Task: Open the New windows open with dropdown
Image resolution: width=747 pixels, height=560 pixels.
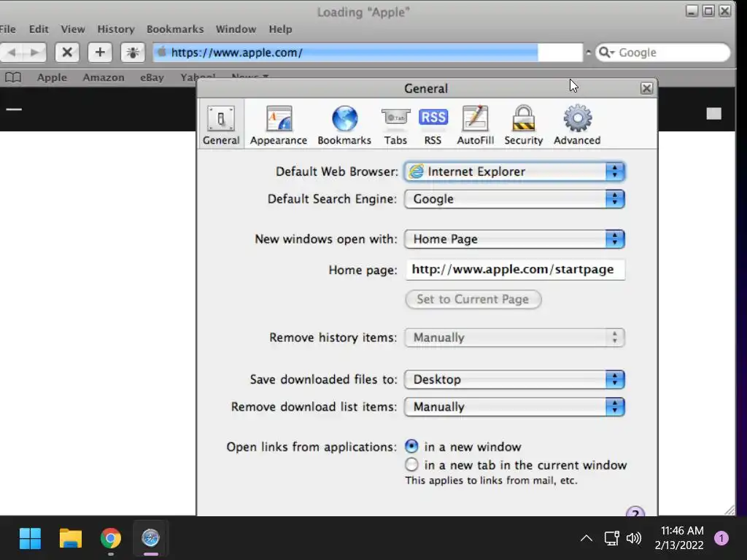Action: 514,239
